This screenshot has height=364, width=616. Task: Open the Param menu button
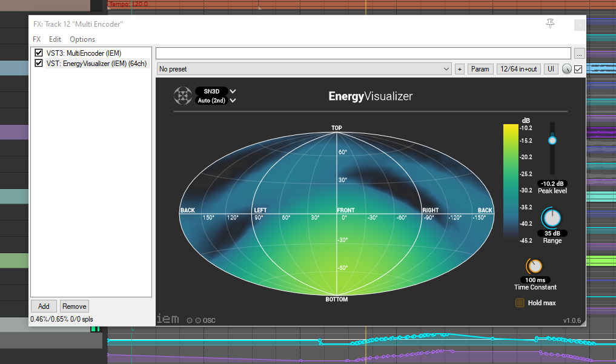click(480, 69)
